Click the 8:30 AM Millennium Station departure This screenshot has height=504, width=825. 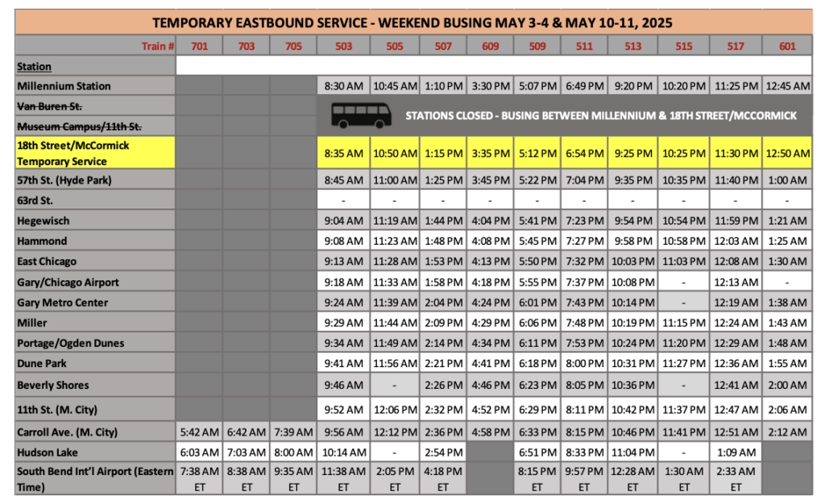tap(343, 86)
